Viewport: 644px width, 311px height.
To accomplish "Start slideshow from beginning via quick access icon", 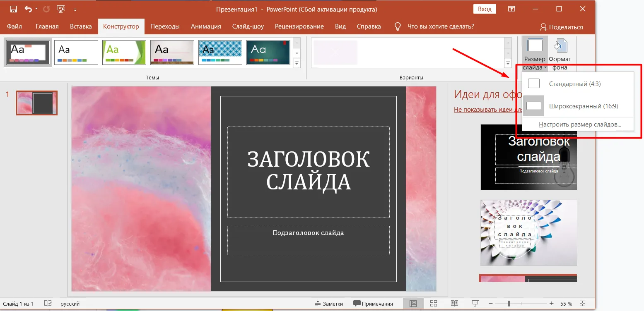I will 60,9.
